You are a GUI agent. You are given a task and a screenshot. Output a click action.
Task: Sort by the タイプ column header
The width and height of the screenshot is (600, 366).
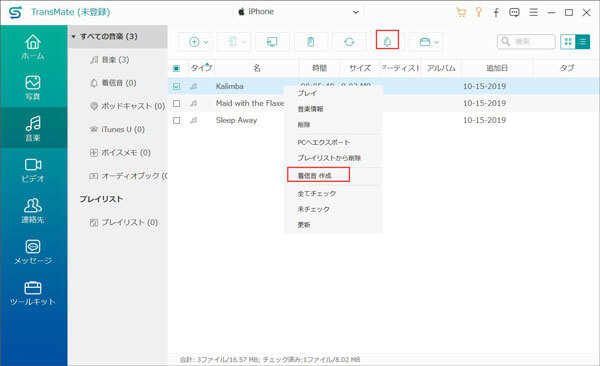point(201,68)
